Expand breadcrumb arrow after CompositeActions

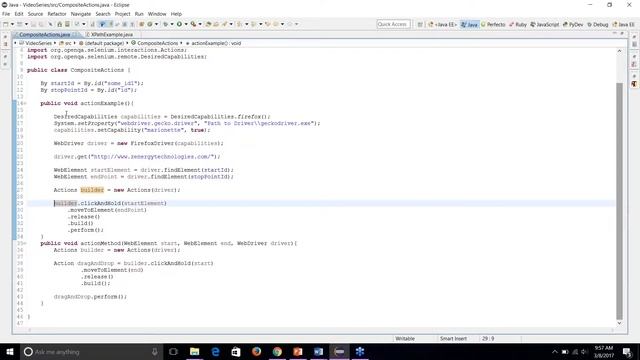tap(181, 43)
